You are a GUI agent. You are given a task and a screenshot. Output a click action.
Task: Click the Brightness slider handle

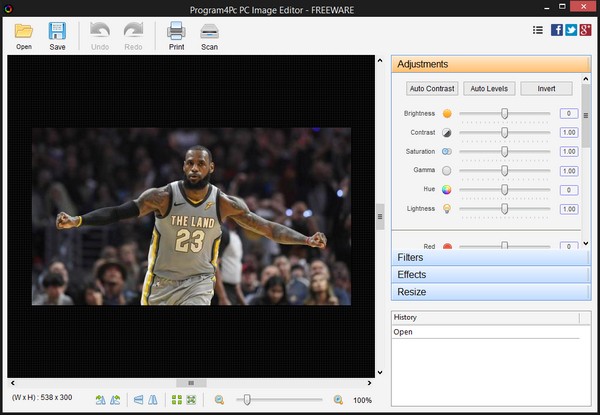pos(505,114)
